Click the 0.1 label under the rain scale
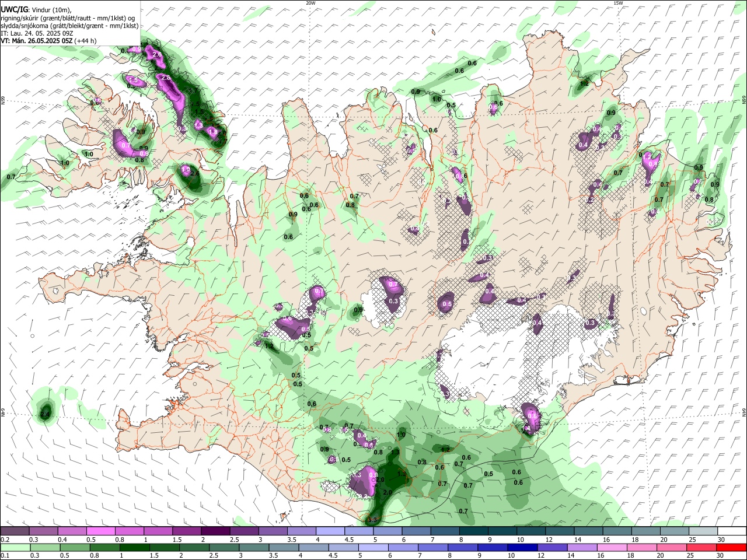The width and height of the screenshot is (747, 560). 5,556
